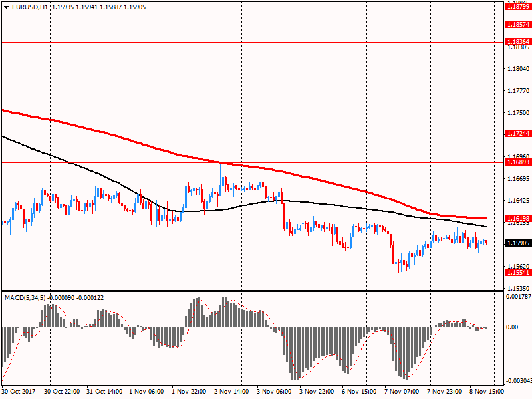
Task: Click the 1.17770 price scale value
Action: tap(518, 91)
